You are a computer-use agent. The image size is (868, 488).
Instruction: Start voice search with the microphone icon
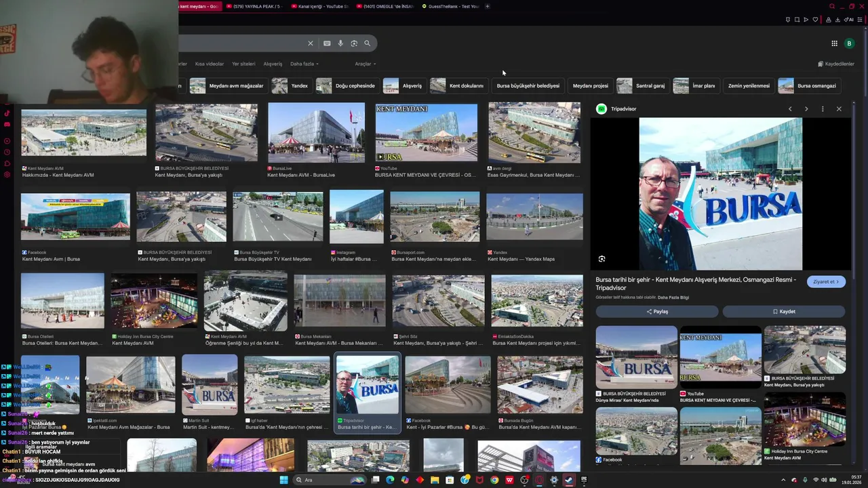340,43
